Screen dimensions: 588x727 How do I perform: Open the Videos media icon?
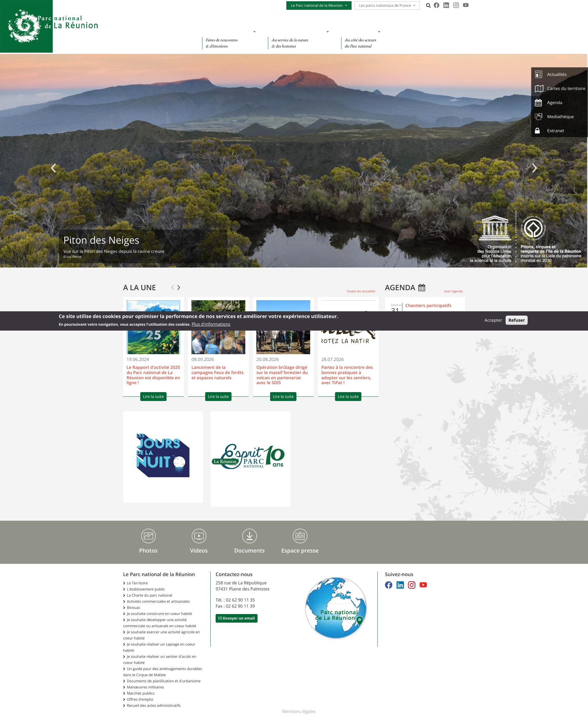(199, 536)
